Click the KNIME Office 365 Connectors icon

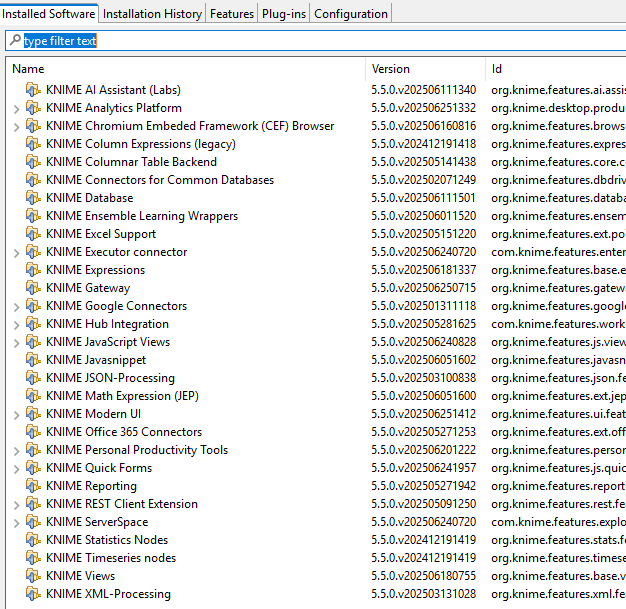pyautogui.click(x=33, y=431)
